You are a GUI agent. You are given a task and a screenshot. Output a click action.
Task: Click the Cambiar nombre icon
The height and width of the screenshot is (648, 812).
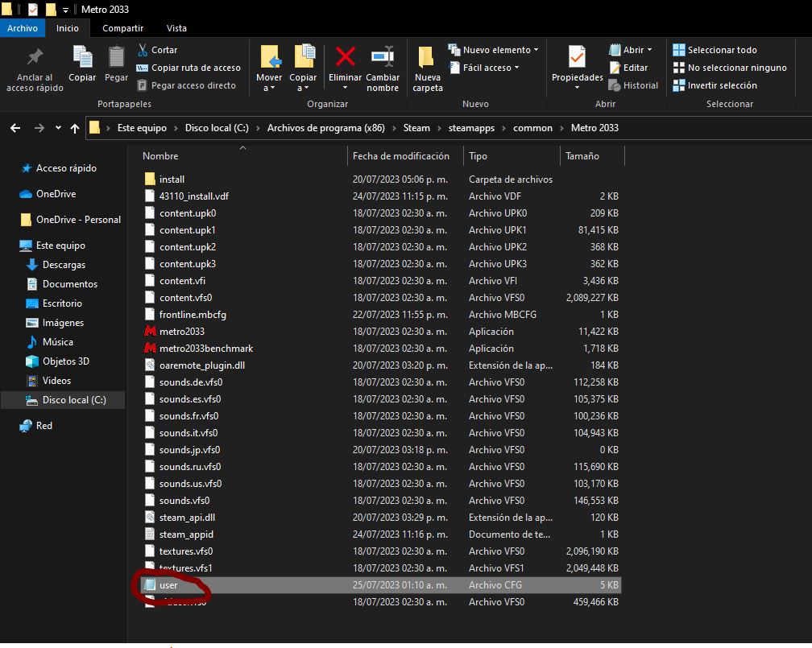coord(383,56)
